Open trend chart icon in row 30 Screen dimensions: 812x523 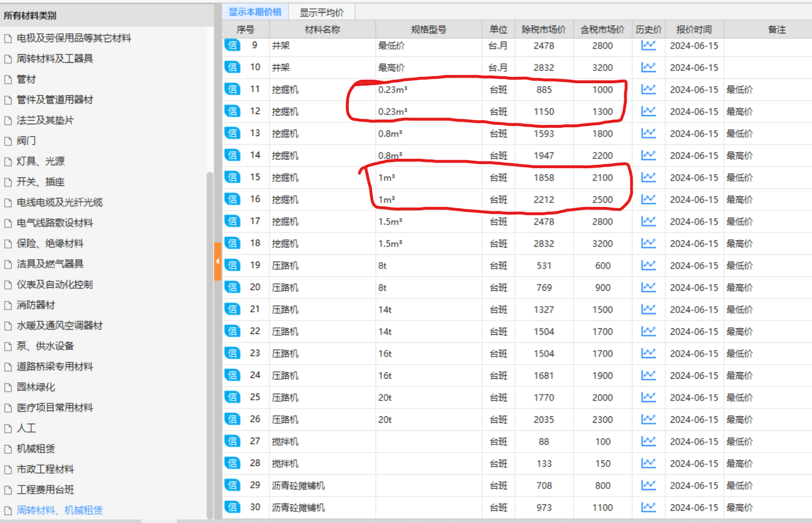(648, 507)
